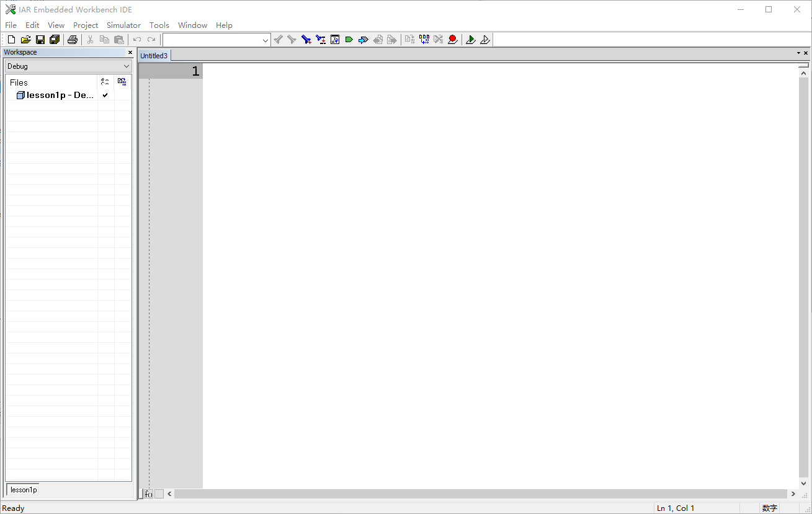This screenshot has height=514, width=812.
Task: Maximize the IAR Embedded Workbench window
Action: point(769,9)
